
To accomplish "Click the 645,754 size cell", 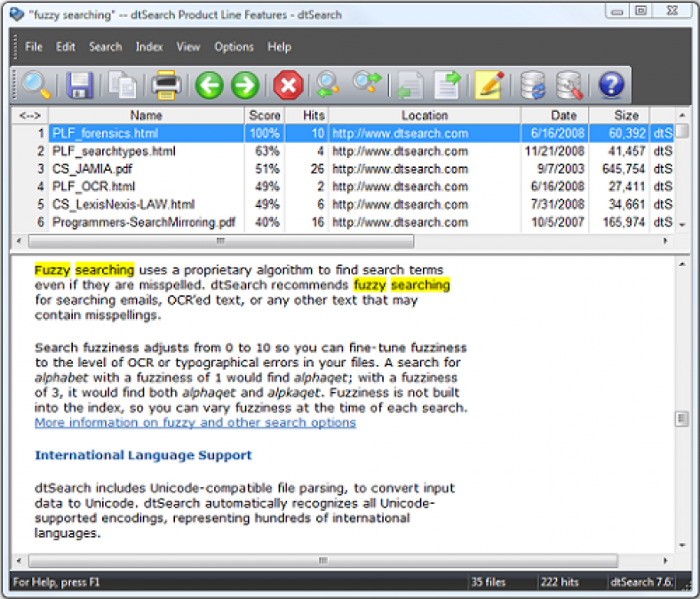I will click(x=624, y=169).
